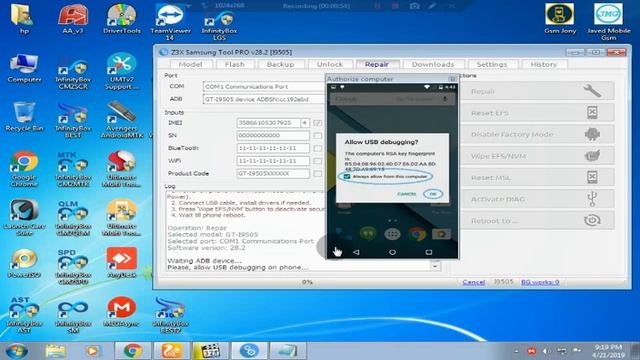Toggle the Product Code checkbox

coord(318,173)
